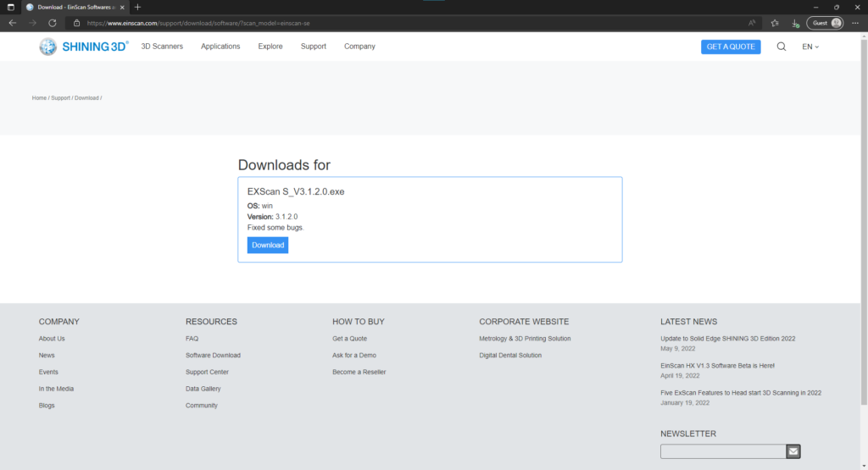Open the Applications menu

click(220, 47)
